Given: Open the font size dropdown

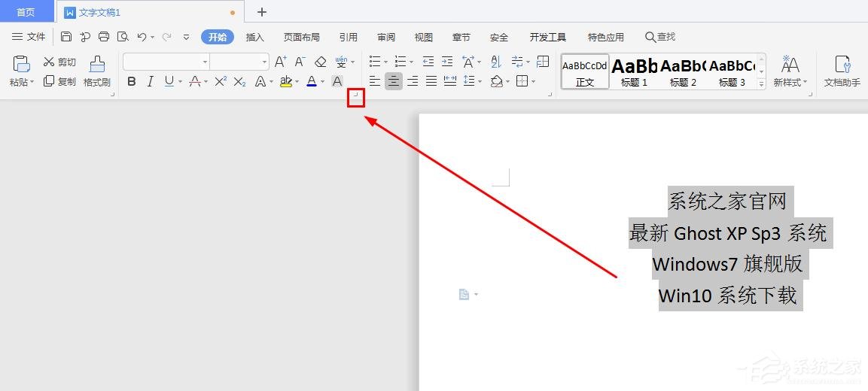Looking at the screenshot, I should pyautogui.click(x=264, y=62).
